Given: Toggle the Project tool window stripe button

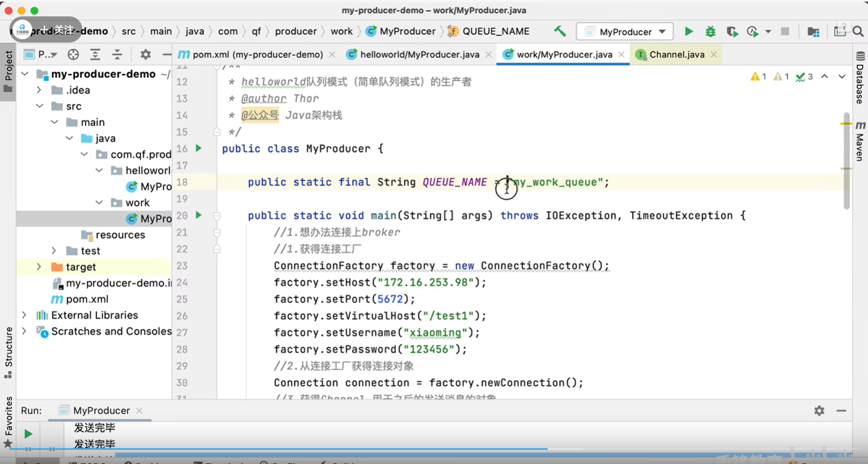Looking at the screenshot, I should [x=8, y=72].
